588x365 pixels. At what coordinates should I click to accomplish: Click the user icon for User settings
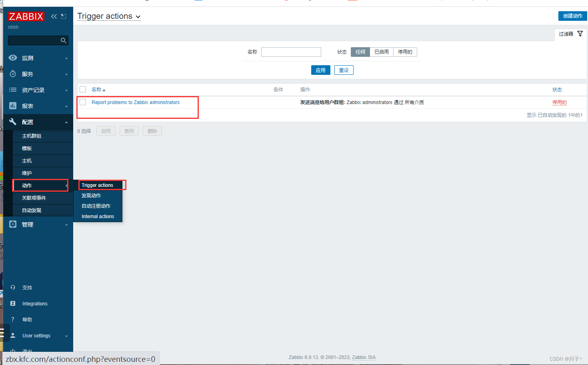pos(13,335)
